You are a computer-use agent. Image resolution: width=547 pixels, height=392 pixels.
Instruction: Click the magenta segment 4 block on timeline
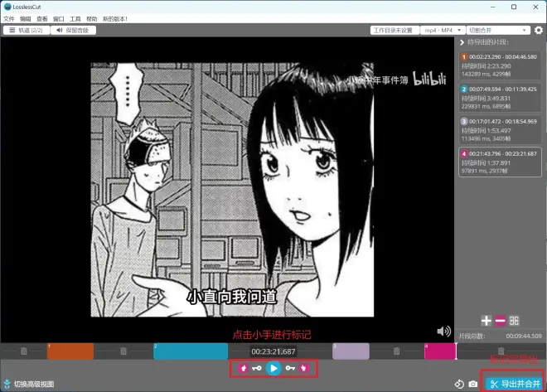440,351
